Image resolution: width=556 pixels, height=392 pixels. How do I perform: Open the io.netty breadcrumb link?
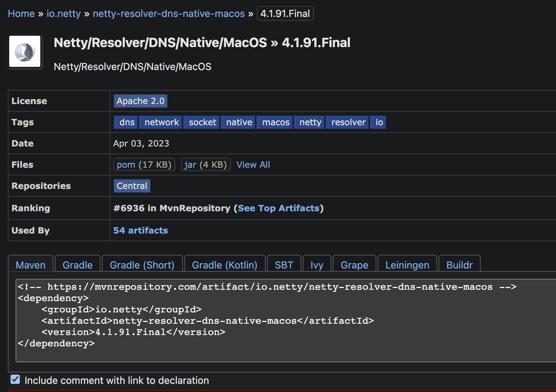(x=64, y=13)
